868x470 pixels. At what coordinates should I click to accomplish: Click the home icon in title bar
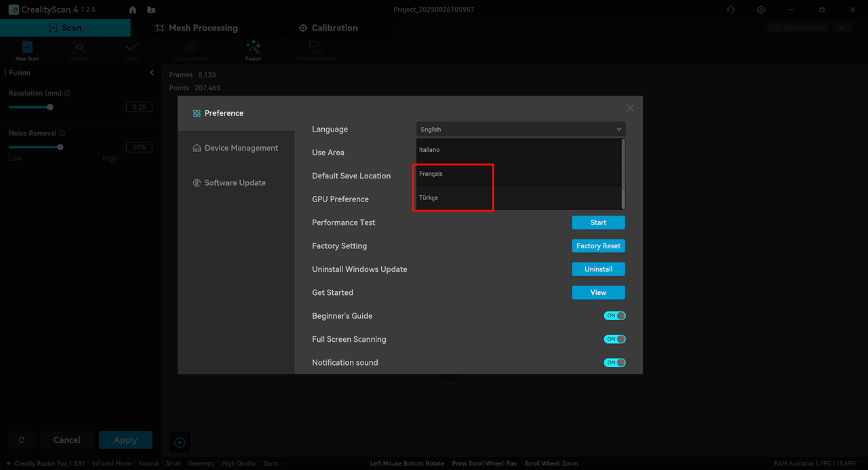coord(132,10)
